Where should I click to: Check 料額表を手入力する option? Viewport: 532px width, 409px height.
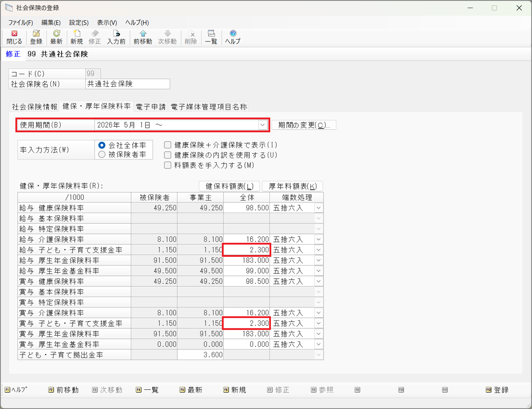[x=168, y=165]
